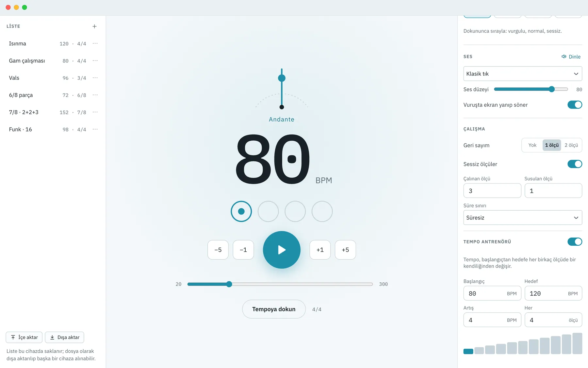
Task: Increase tempo by 5 BPM
Action: [345, 250]
